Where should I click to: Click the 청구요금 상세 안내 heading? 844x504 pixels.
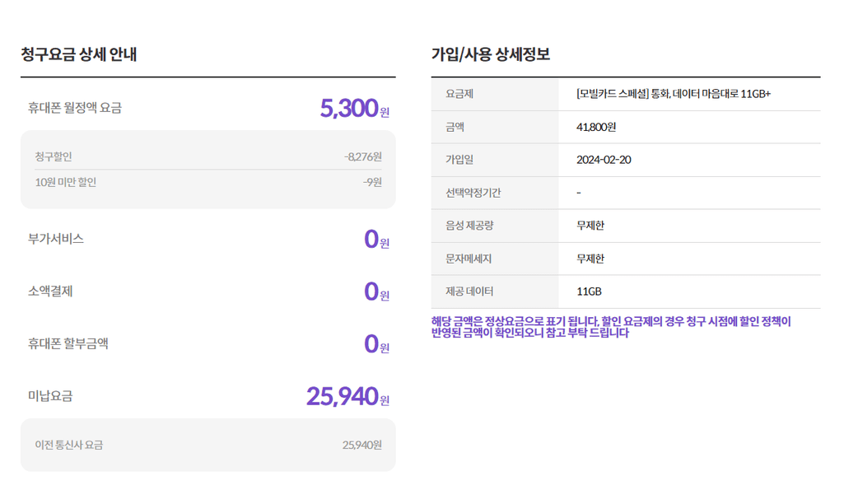point(78,55)
